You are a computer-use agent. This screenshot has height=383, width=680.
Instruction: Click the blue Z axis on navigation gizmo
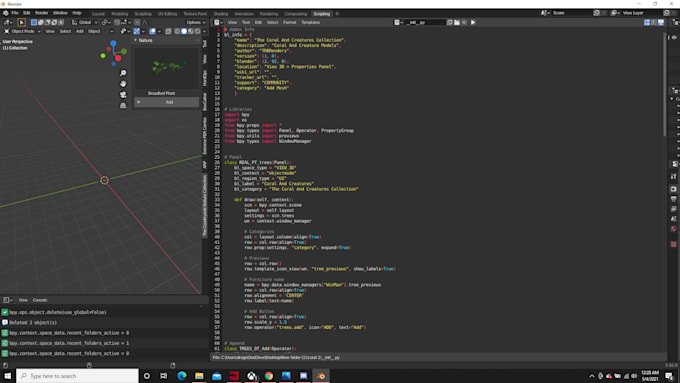113,43
